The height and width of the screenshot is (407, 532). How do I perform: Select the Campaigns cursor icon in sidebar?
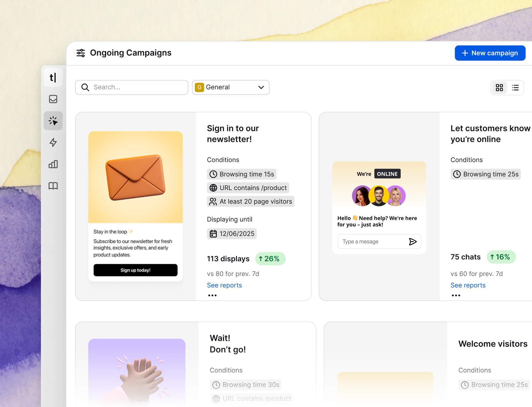coord(53,121)
